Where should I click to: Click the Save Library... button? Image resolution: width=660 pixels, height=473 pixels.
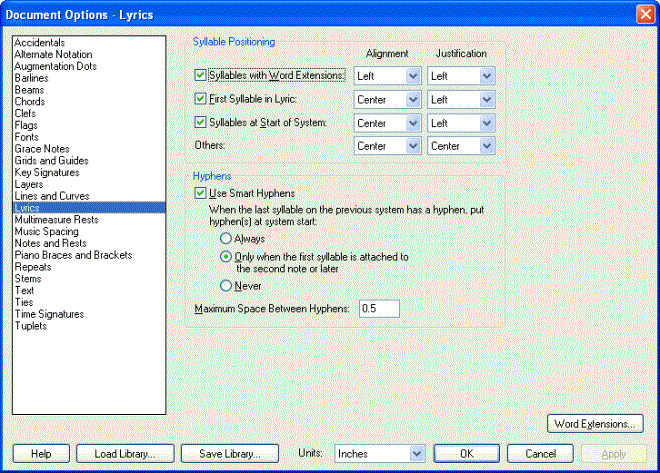tap(230, 454)
